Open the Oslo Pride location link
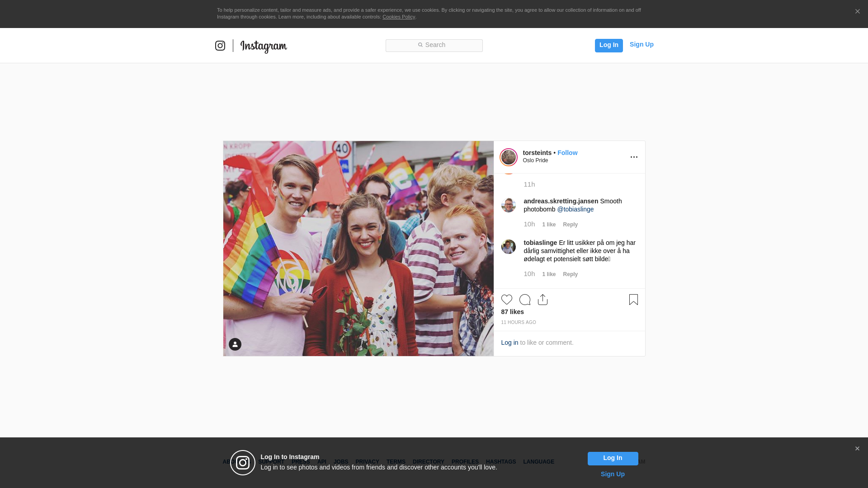Screen dimensions: 868x488 [x=535, y=160]
